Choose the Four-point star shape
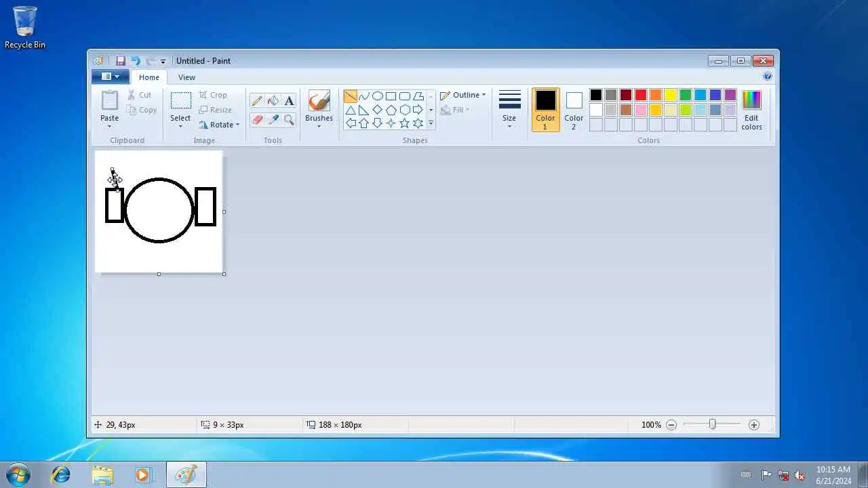 coord(391,123)
